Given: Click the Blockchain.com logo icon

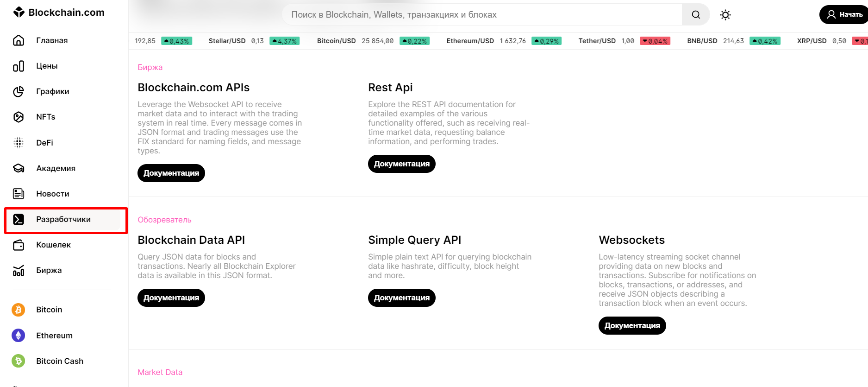Looking at the screenshot, I should click(19, 12).
